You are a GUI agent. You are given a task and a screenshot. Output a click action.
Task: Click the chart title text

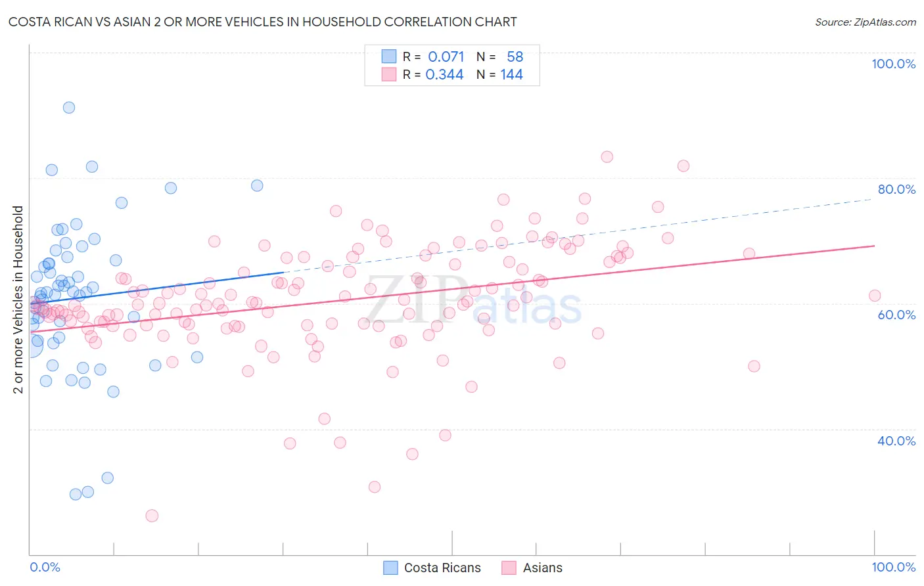(x=262, y=22)
